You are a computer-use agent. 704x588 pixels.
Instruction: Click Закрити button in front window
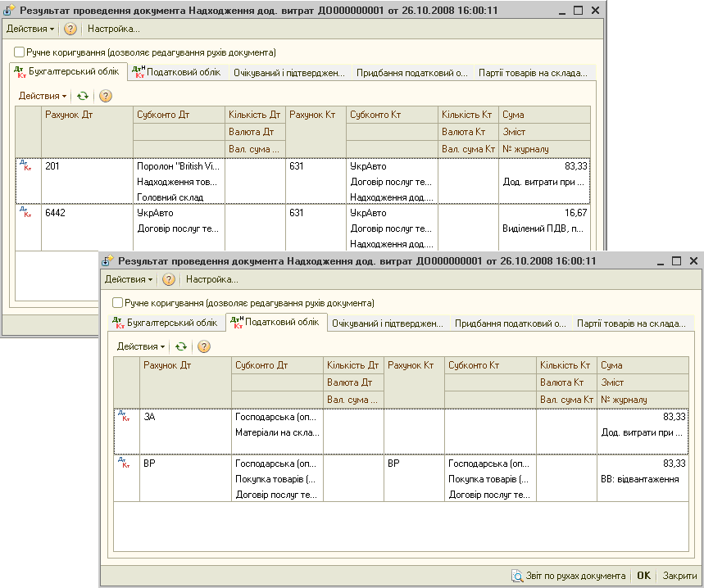(x=679, y=576)
